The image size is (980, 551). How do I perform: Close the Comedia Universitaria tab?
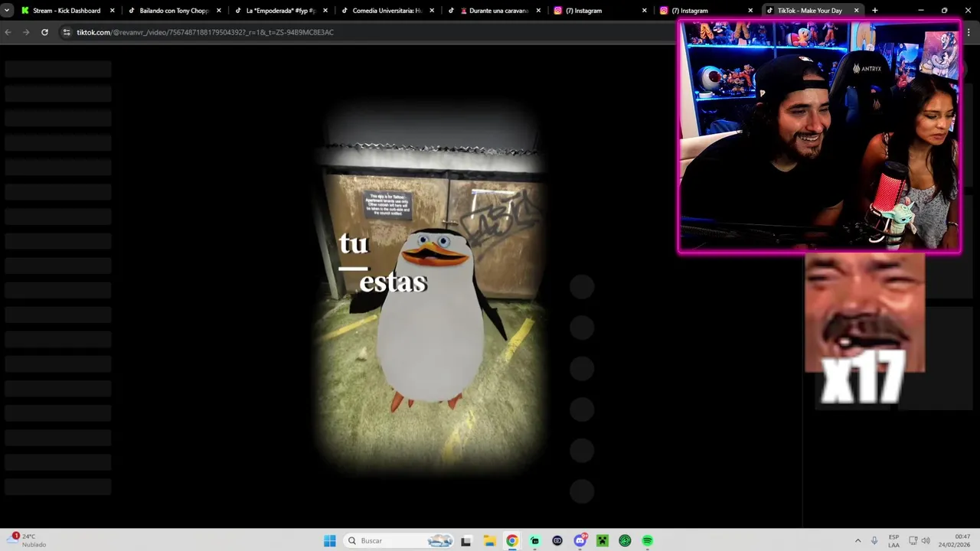pyautogui.click(x=432, y=11)
